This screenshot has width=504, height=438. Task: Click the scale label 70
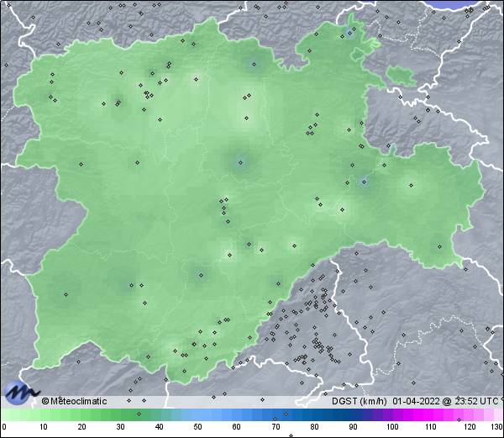click(276, 427)
